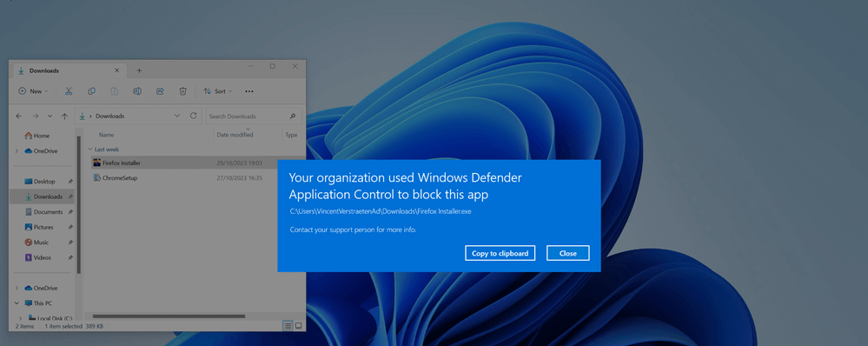Sort by the Name column header
The width and height of the screenshot is (868, 346).
tap(106, 135)
